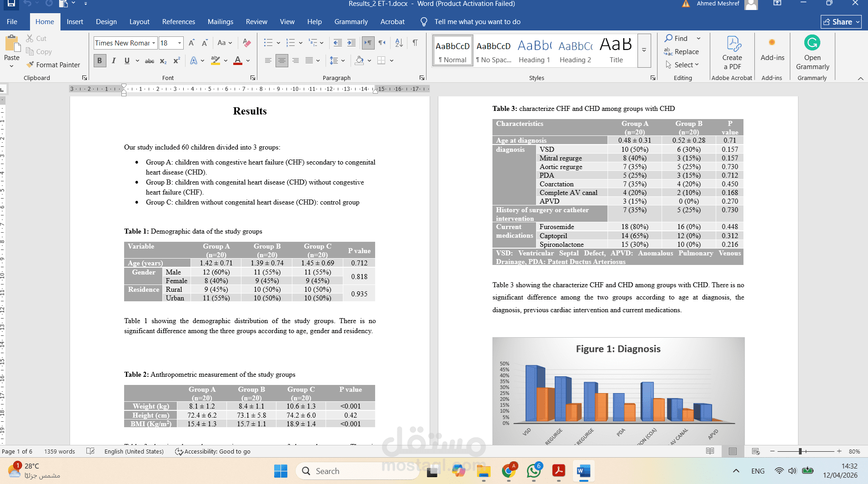Open WhatsApp from the taskbar
Screen dimensions: 868x484
click(x=533, y=471)
